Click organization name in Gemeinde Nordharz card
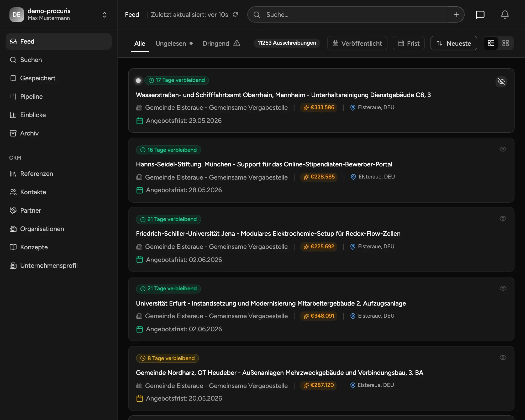 coord(216,386)
